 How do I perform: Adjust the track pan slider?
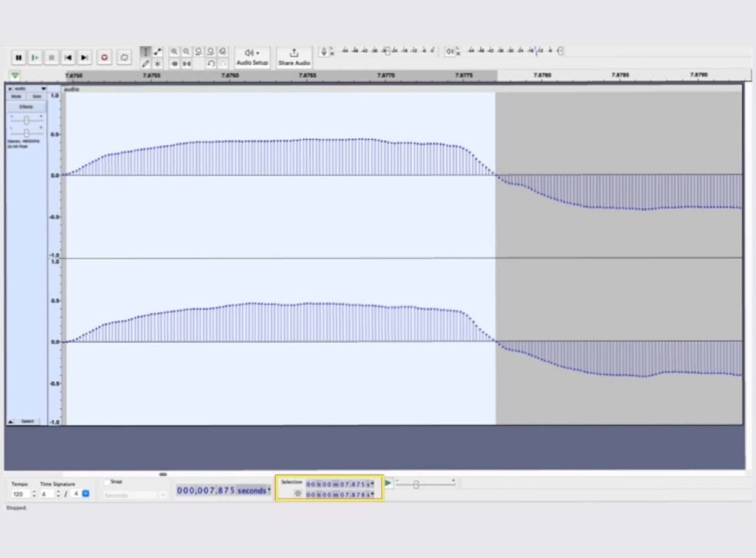(x=27, y=133)
